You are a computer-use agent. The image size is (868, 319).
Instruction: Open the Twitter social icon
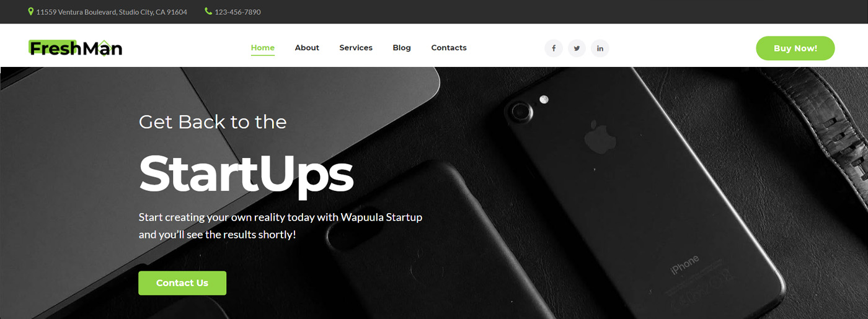click(x=577, y=48)
